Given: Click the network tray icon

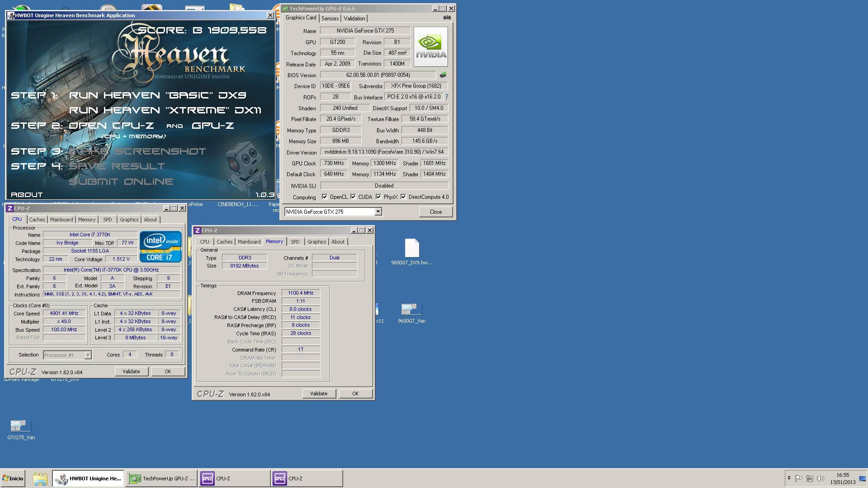Looking at the screenshot, I should (810, 478).
